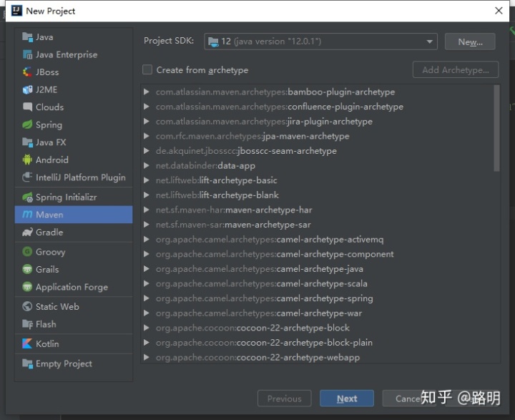This screenshot has height=420, width=515.
Task: Expand confluence-plugin-archetype node
Action: coord(147,107)
